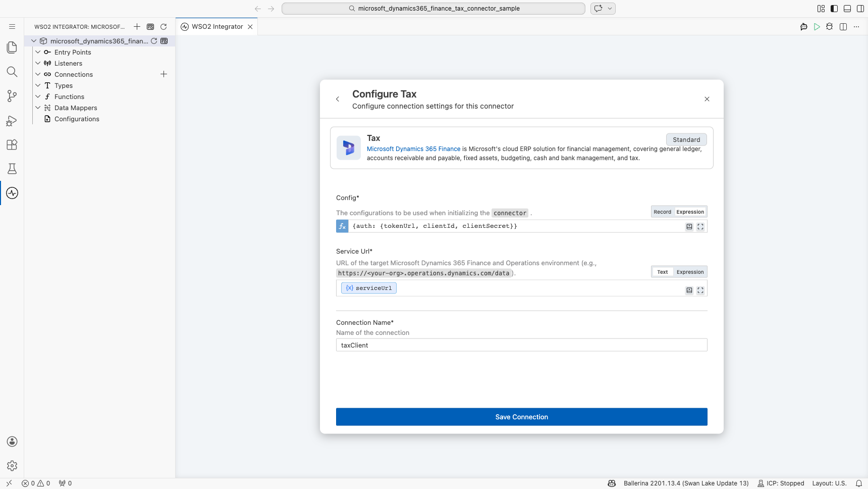868x489 pixels.
Task: Collapse the microsoft_dynamics365_finan project node
Action: pos(34,41)
